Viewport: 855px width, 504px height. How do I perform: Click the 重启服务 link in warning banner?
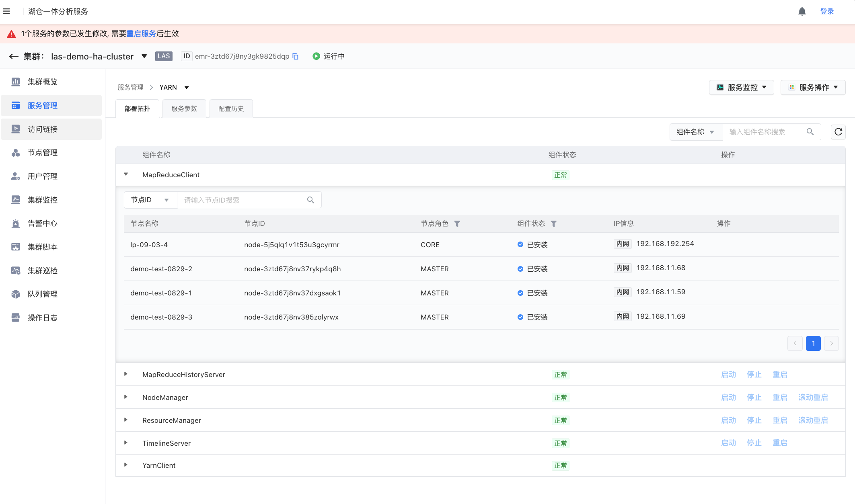141,34
